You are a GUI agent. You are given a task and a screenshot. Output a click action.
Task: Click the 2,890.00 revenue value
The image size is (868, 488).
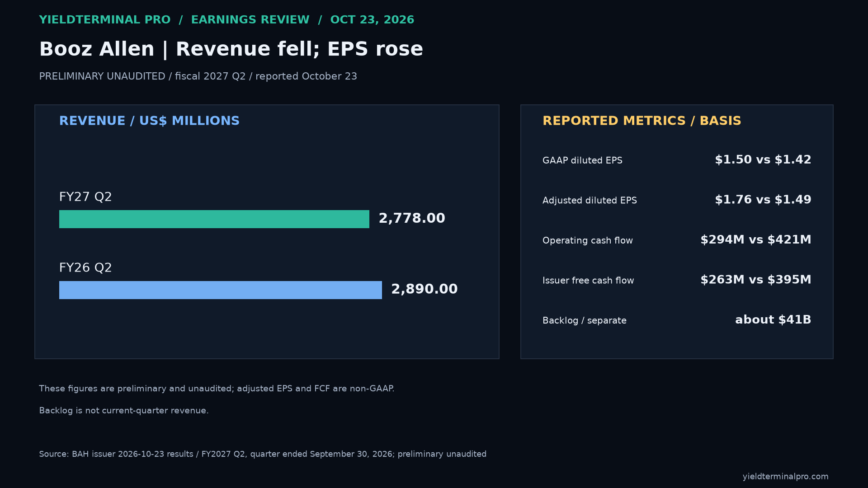click(x=425, y=289)
